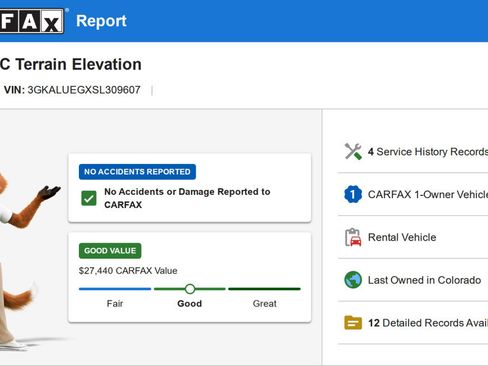The height and width of the screenshot is (366, 488).
Task: Click the yellow folder detailed records icon
Action: pyautogui.click(x=353, y=323)
